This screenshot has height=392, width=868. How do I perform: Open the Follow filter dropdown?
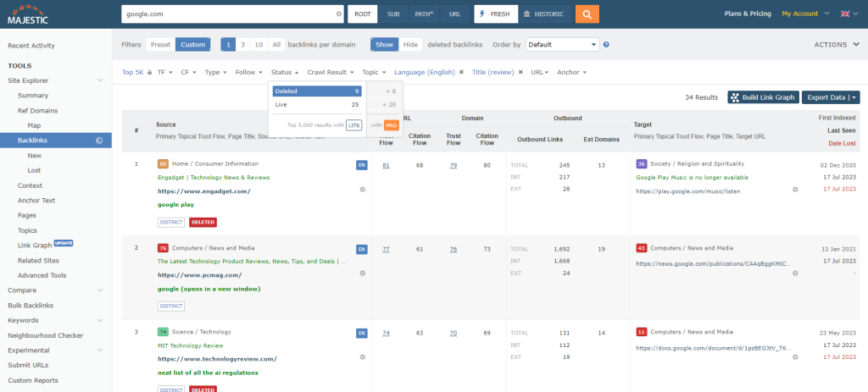248,73
